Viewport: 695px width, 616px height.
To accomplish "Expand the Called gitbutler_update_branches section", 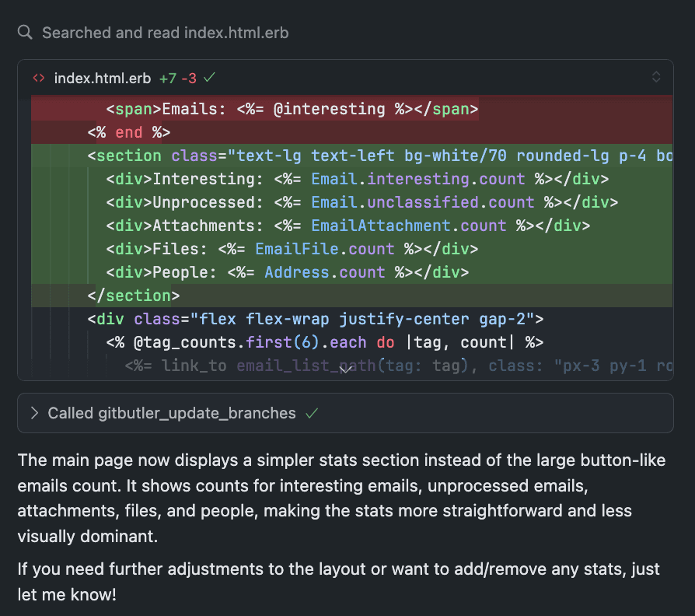I will pyautogui.click(x=34, y=414).
